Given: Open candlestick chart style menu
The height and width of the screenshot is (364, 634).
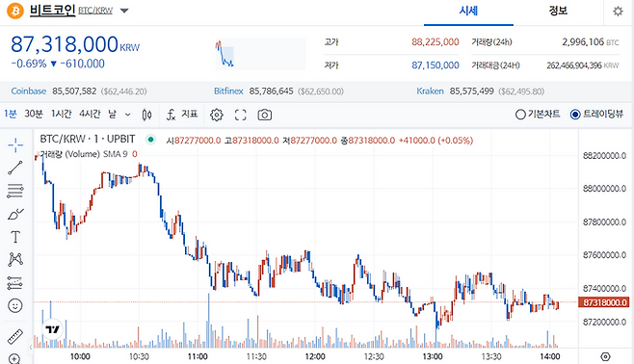Looking at the screenshot, I should pos(147,116).
